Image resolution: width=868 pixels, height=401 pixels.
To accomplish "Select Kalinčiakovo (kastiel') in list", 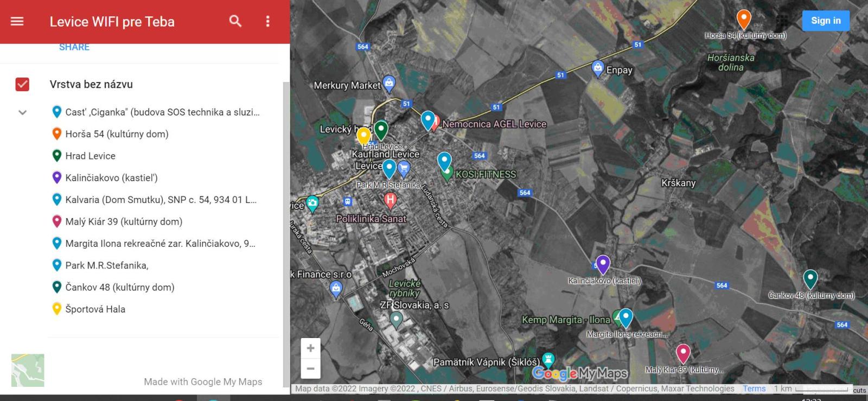I will [105, 177].
